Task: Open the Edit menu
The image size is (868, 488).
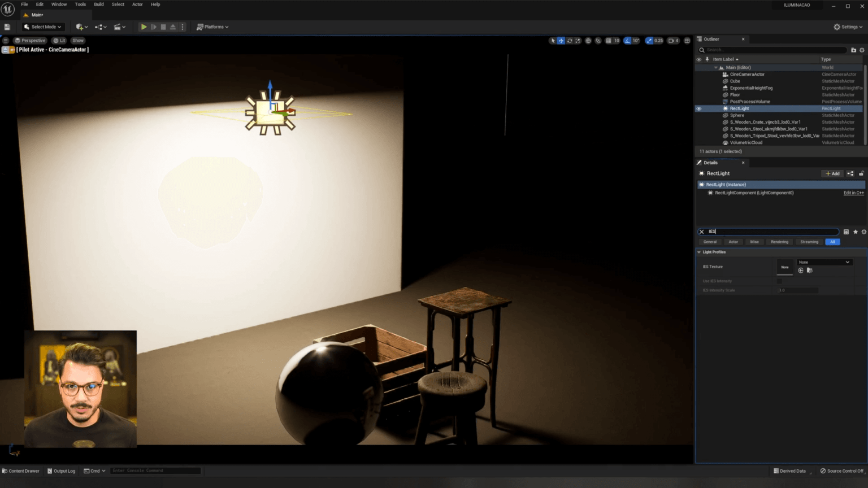Action: (x=39, y=4)
